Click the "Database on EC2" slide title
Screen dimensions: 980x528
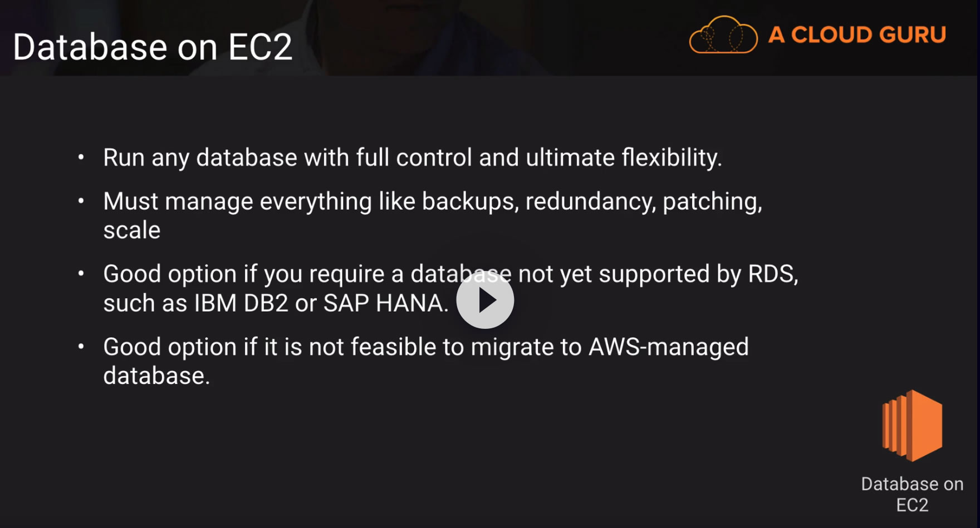(x=153, y=47)
